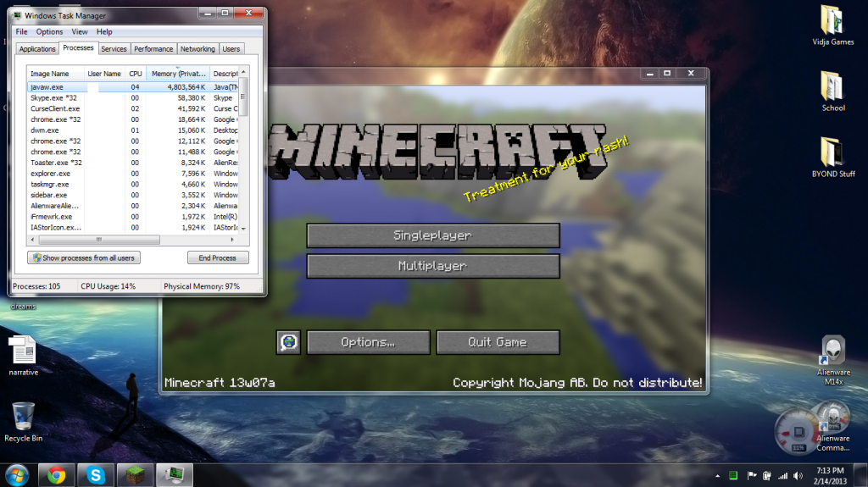The height and width of the screenshot is (487, 868).
Task: Select the BYOND Stuff desktop folder
Action: 832,158
